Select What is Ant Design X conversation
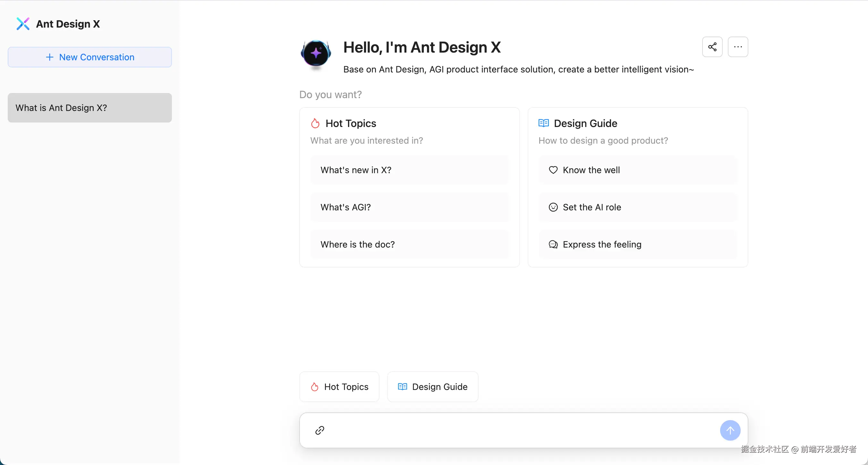 tap(89, 107)
